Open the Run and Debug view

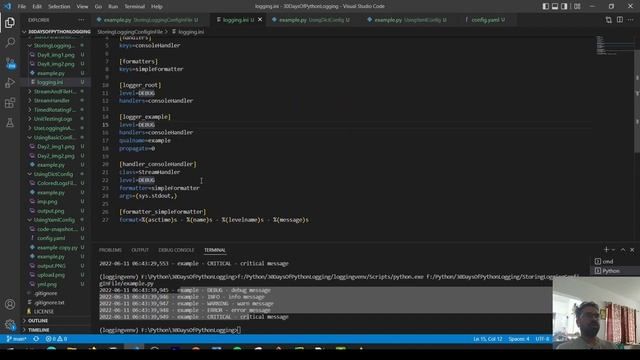pyautogui.click(x=10, y=83)
